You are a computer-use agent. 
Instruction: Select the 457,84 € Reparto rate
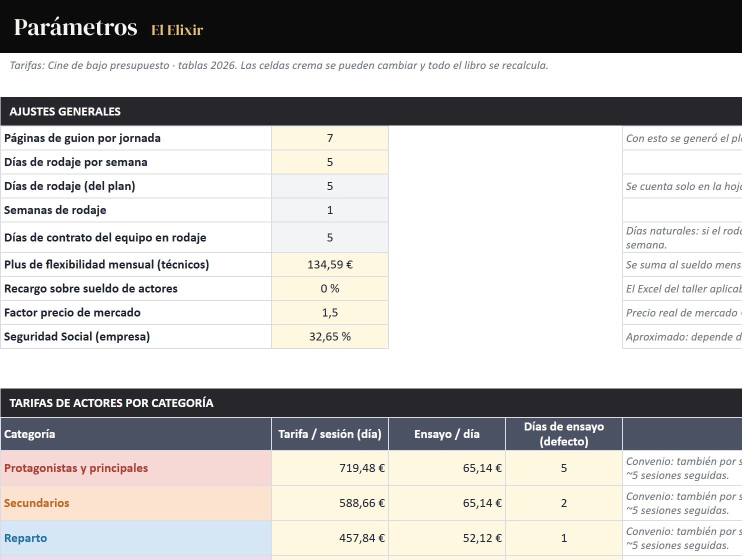pyautogui.click(x=330, y=538)
